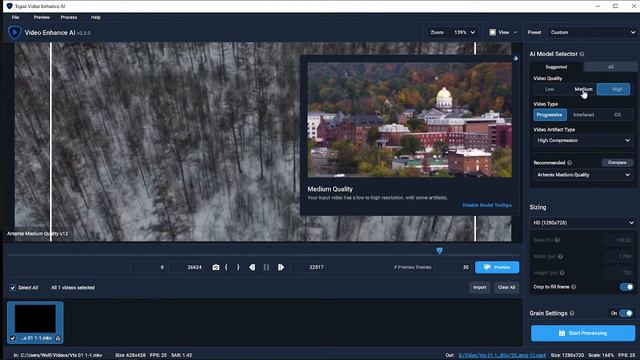Show the Recommended model info tooltip

click(x=570, y=162)
